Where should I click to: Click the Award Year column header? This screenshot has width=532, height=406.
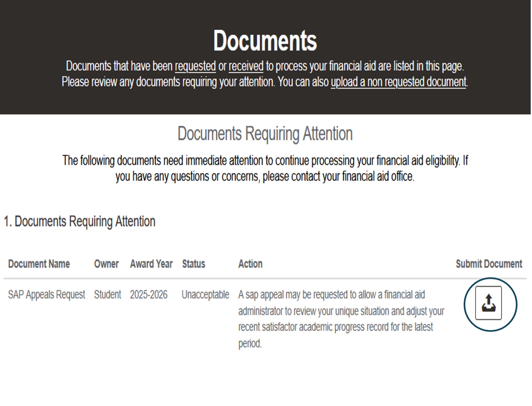pyautogui.click(x=151, y=264)
